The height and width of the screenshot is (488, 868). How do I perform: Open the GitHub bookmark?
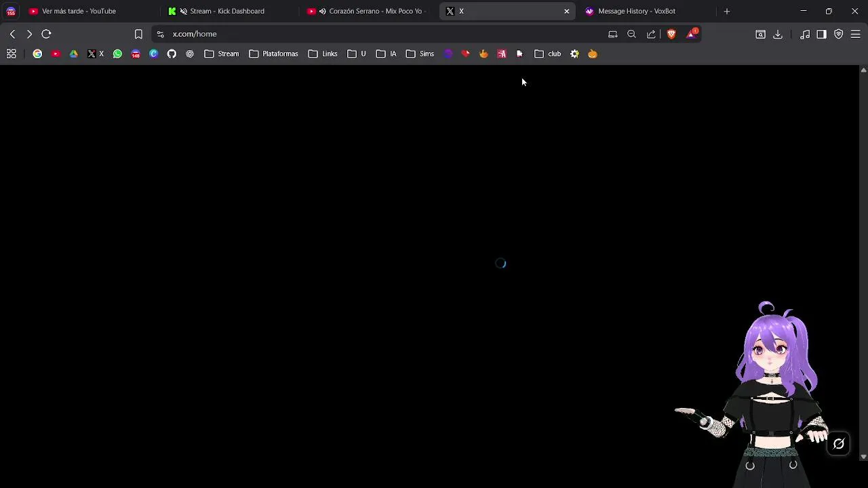pyautogui.click(x=172, y=54)
